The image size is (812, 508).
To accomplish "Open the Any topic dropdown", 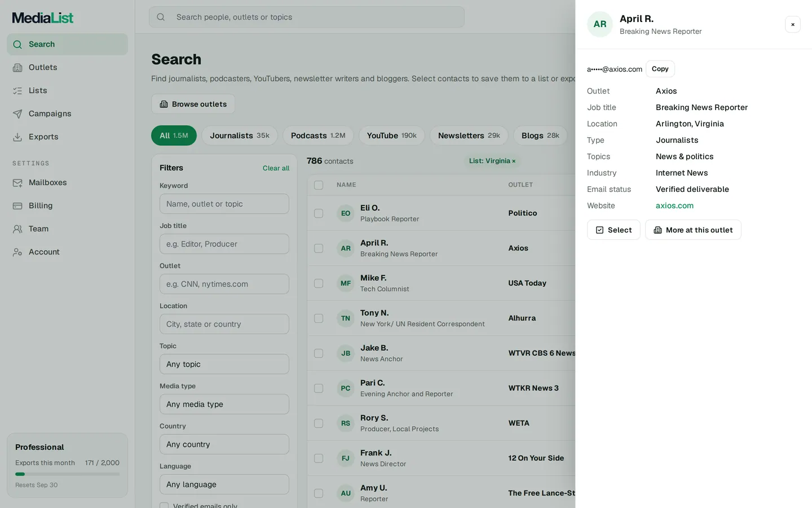I will point(224,364).
